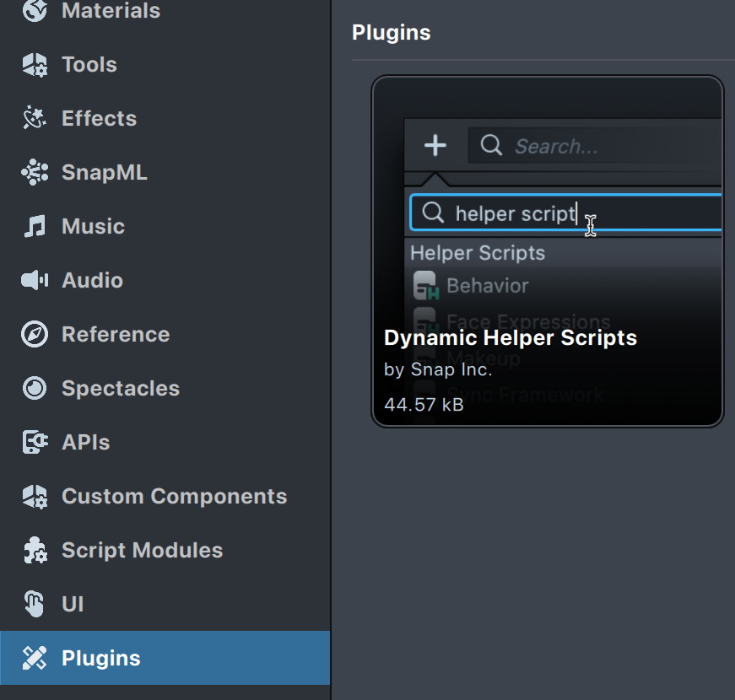The height and width of the screenshot is (700, 735).
Task: Click the "Dynamic Helper Scripts" title text
Action: [510, 338]
